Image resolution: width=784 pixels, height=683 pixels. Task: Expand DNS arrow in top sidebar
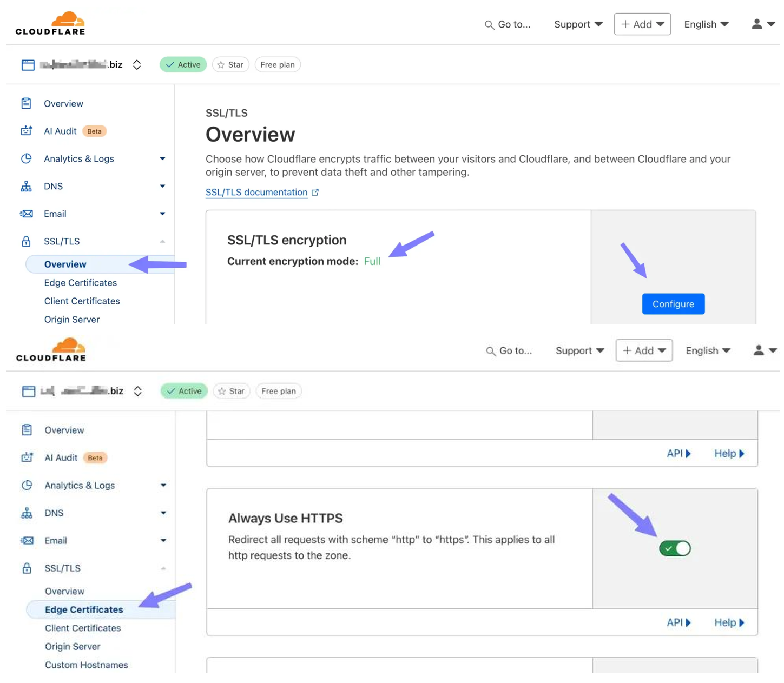(x=162, y=186)
